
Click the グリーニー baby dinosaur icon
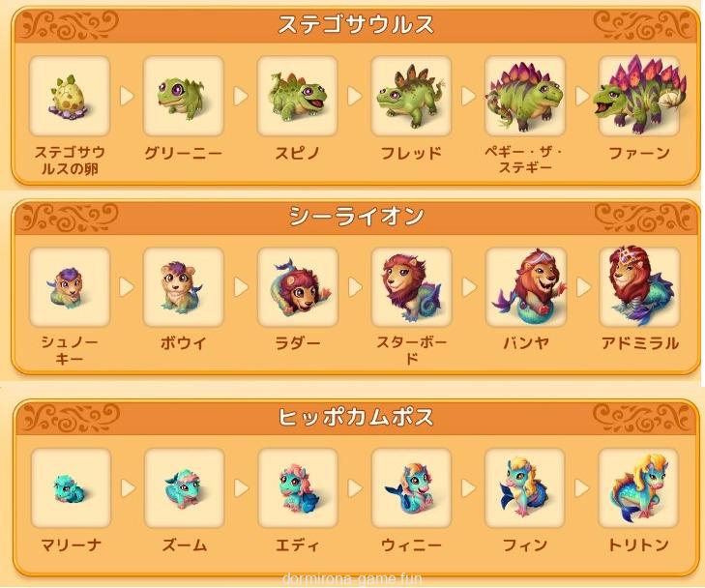tap(184, 96)
